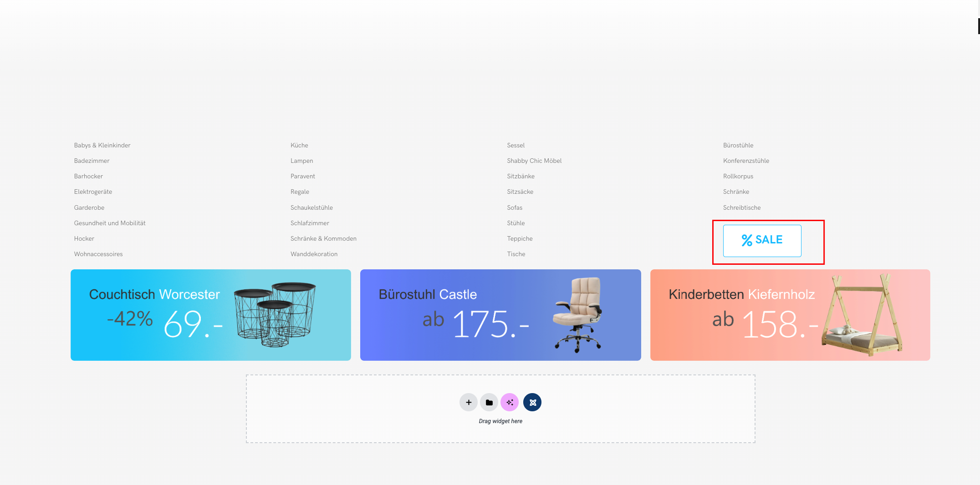Open the Sofas category

(515, 207)
